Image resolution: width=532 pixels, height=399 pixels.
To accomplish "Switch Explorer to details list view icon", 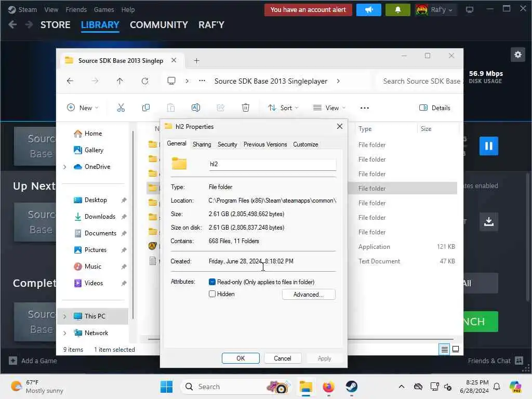I will (445, 349).
